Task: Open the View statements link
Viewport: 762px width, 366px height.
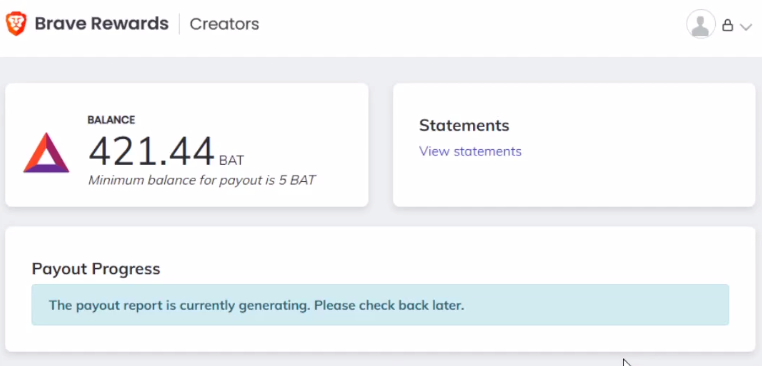Action: tap(470, 151)
